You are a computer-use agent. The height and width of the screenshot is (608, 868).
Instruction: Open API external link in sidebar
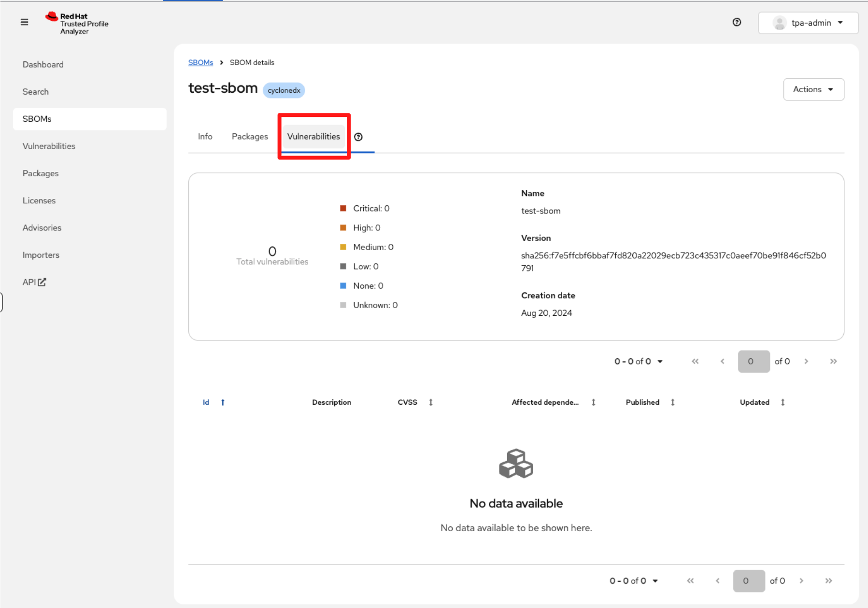click(x=34, y=282)
